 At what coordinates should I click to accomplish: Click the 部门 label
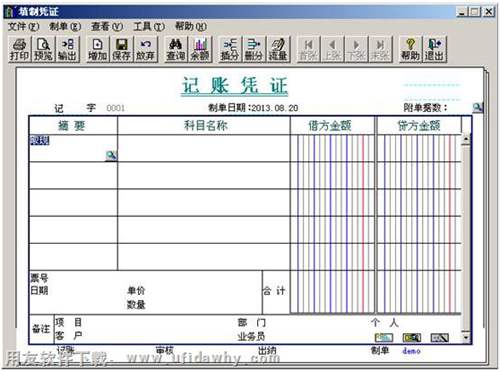251,323
